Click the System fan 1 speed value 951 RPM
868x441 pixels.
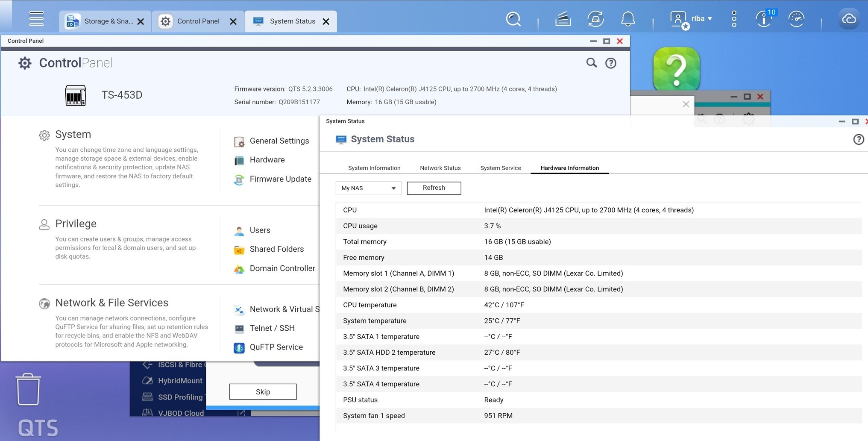click(x=498, y=416)
